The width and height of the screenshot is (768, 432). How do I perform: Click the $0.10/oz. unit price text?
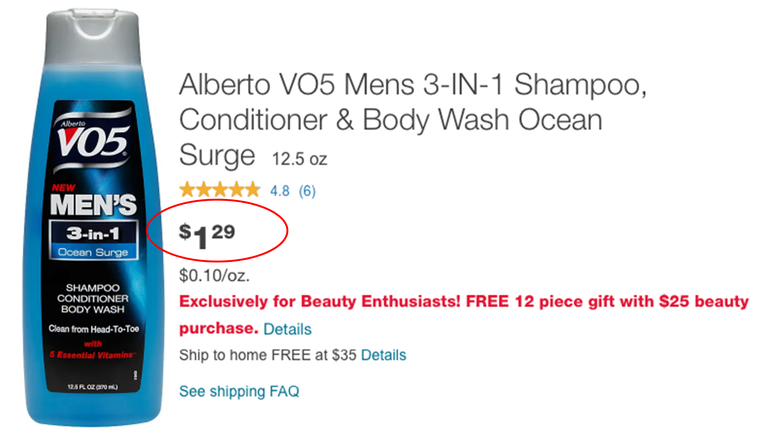214,276
